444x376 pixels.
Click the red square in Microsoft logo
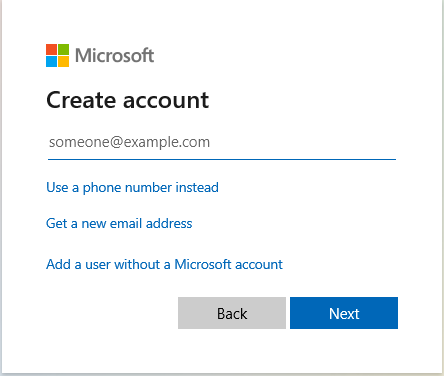[x=52, y=49]
